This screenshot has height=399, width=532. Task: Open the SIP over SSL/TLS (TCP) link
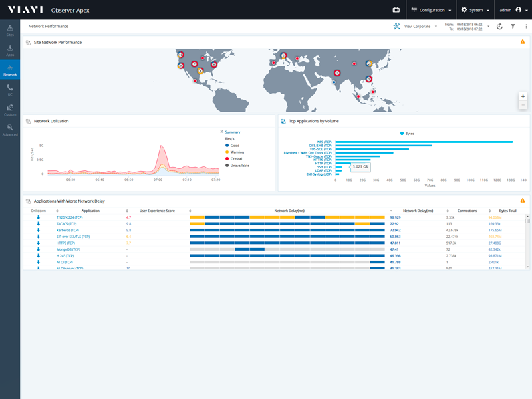coord(73,237)
